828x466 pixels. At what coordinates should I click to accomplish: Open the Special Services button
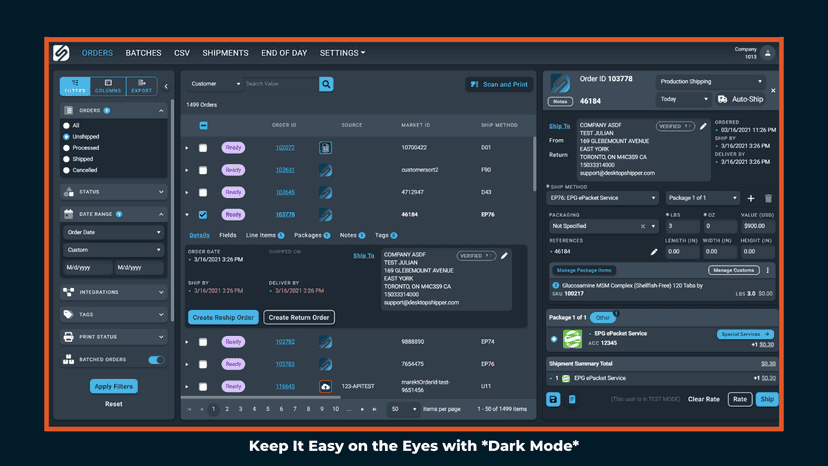point(745,334)
